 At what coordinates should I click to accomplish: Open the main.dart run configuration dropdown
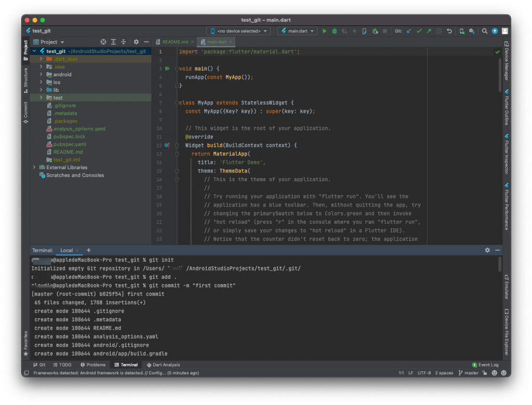297,31
